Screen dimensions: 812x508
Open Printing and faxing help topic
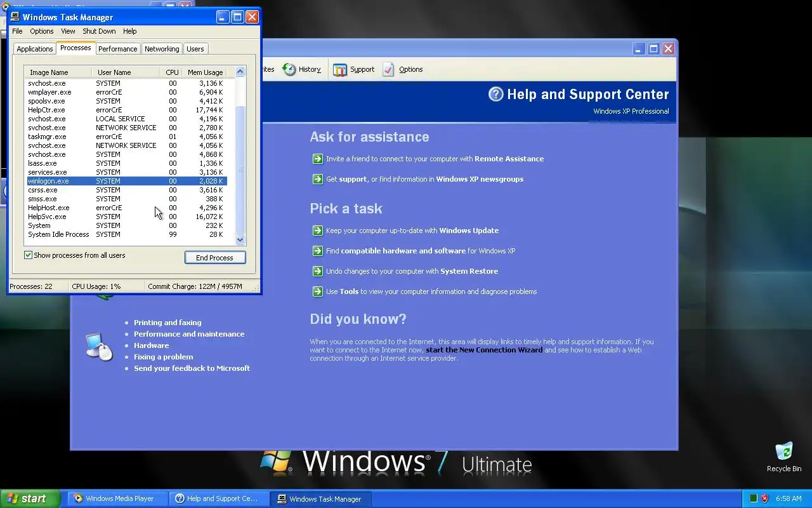[x=167, y=323]
